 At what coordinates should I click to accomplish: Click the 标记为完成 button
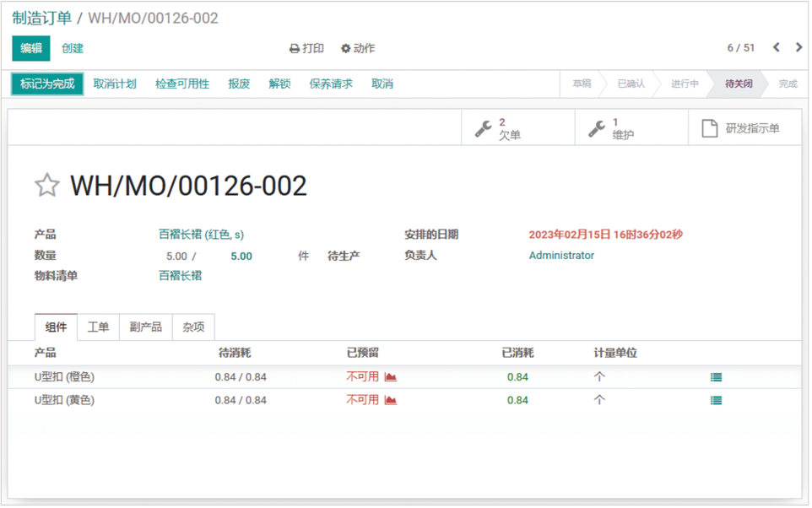pos(47,84)
